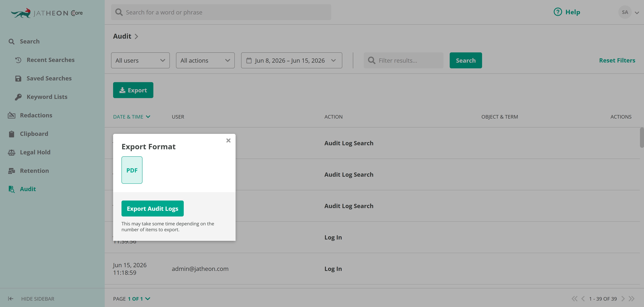Open the All users dropdown
Image resolution: width=644 pixels, height=307 pixels.
tap(140, 60)
